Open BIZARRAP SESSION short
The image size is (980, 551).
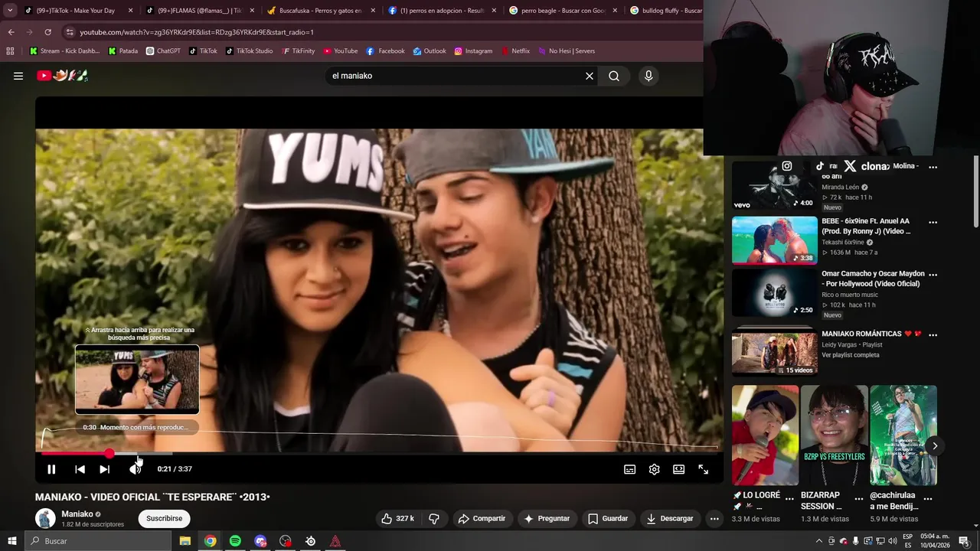pyautogui.click(x=834, y=435)
